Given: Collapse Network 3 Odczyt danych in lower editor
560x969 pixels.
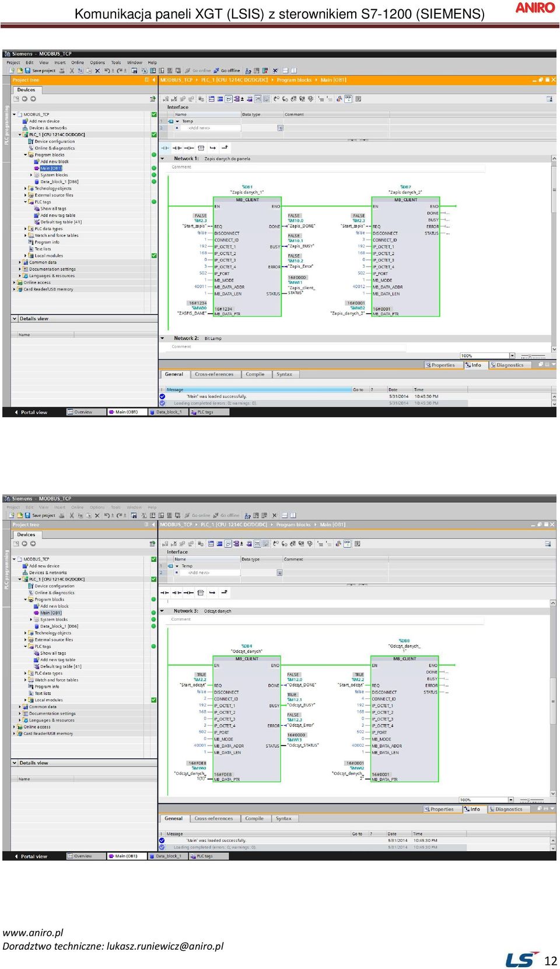Looking at the screenshot, I should point(163,611).
